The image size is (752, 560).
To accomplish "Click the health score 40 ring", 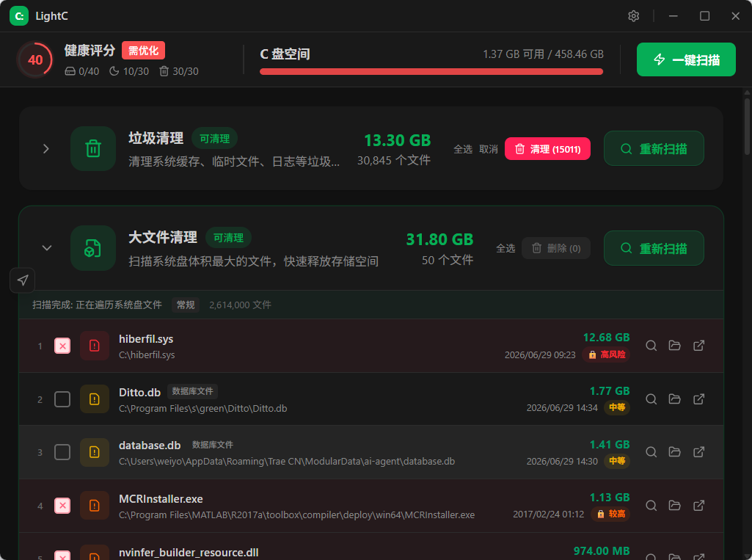I will click(x=35, y=60).
